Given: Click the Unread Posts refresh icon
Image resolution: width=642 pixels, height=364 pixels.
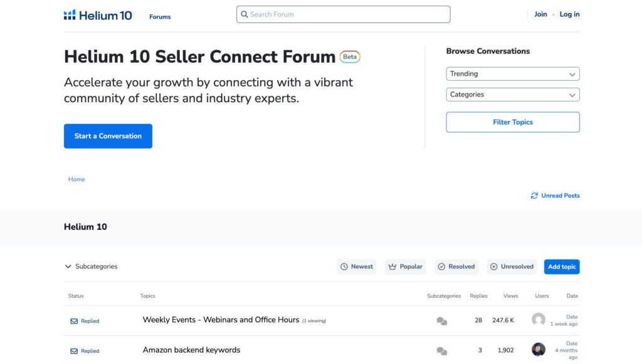Looking at the screenshot, I should [534, 195].
